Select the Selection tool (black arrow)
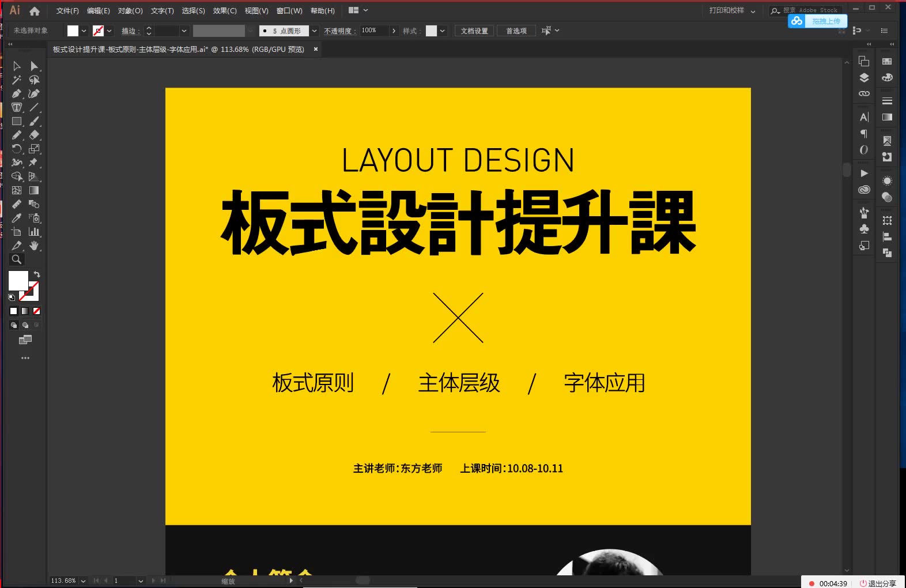906x588 pixels. coord(17,66)
